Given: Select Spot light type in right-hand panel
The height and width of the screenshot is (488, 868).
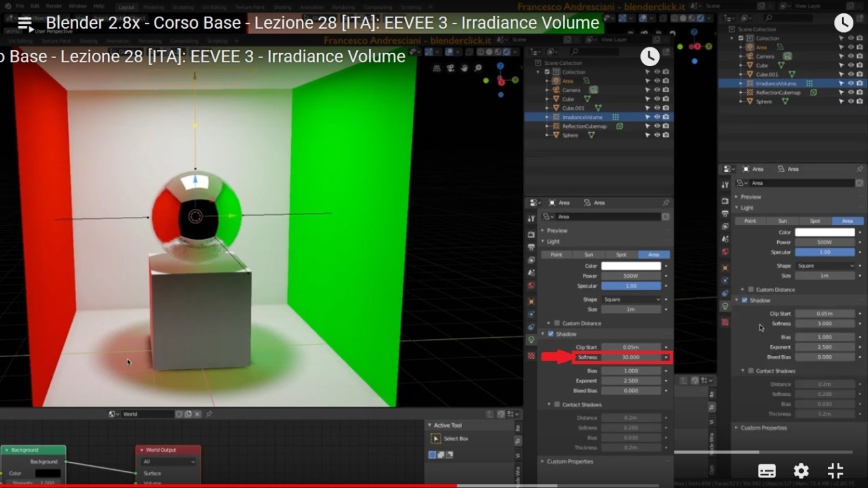Looking at the screenshot, I should click(815, 221).
